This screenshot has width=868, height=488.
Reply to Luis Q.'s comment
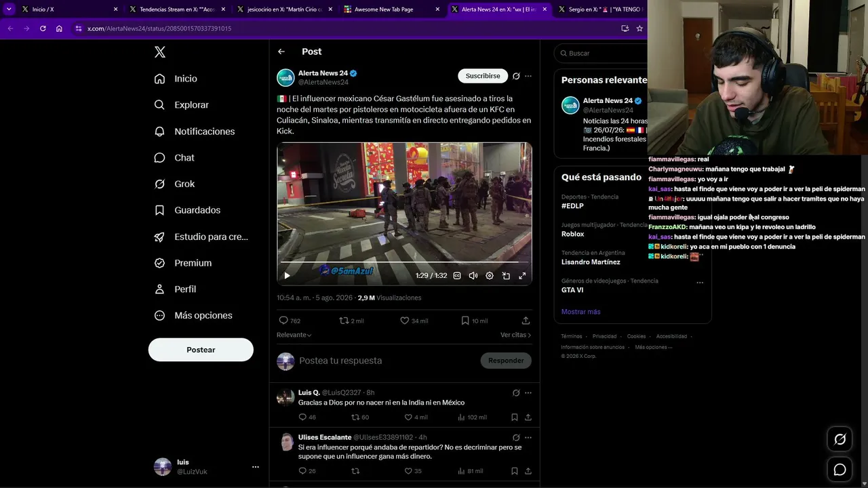[x=307, y=417]
